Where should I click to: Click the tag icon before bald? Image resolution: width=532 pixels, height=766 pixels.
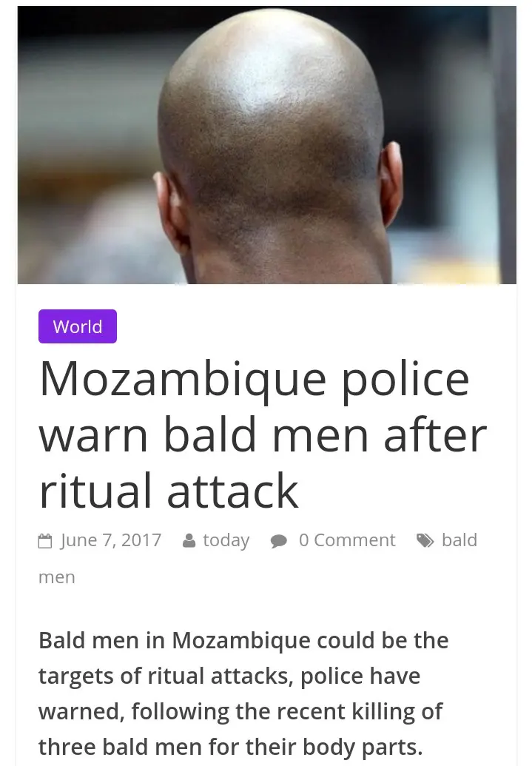[425, 541]
